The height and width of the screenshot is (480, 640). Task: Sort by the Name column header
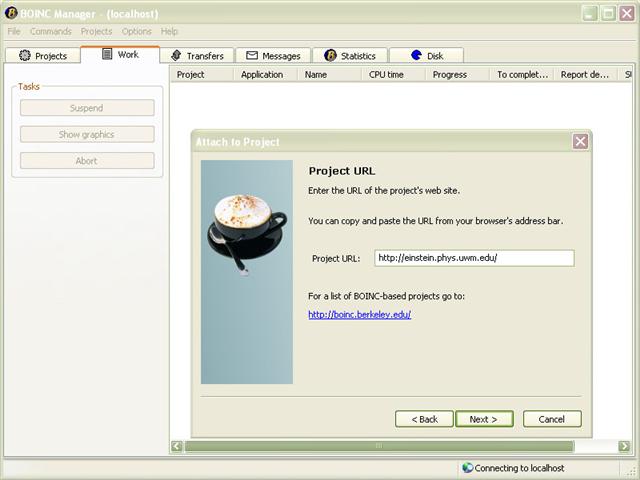pyautogui.click(x=330, y=75)
